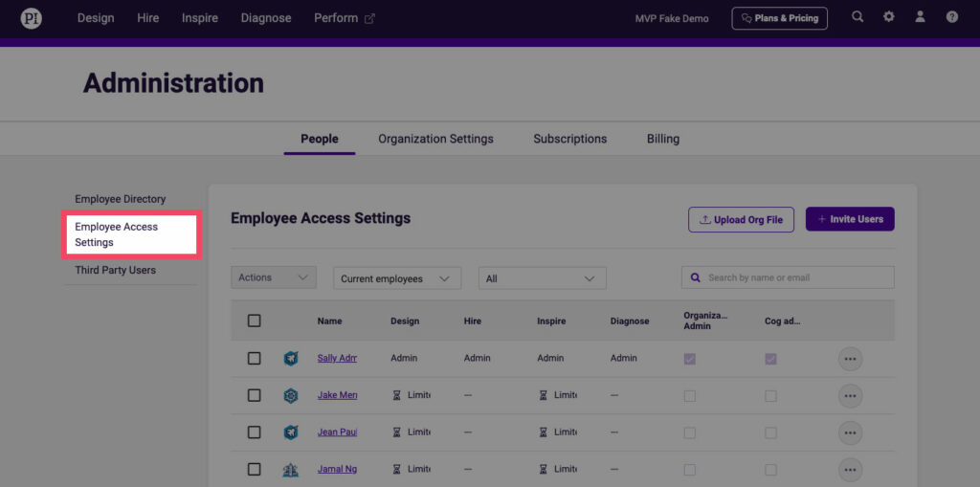
Task: Expand the Actions dropdown
Action: (x=274, y=277)
